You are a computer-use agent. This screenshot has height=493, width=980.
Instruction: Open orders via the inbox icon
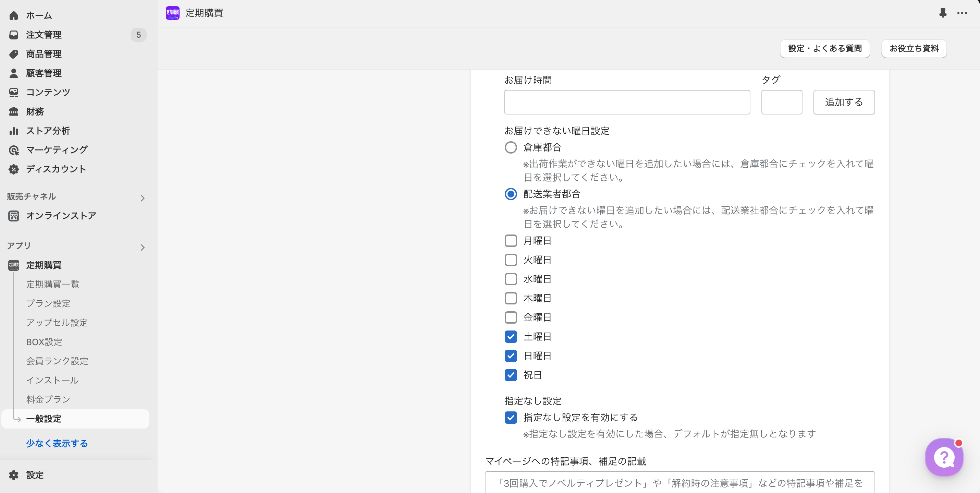[14, 35]
